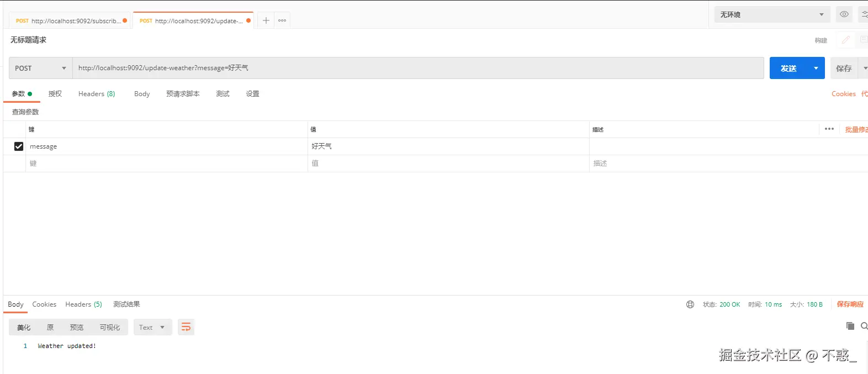Search the response with magnifier icon
Image resolution: width=868 pixels, height=374 pixels.
click(x=864, y=326)
